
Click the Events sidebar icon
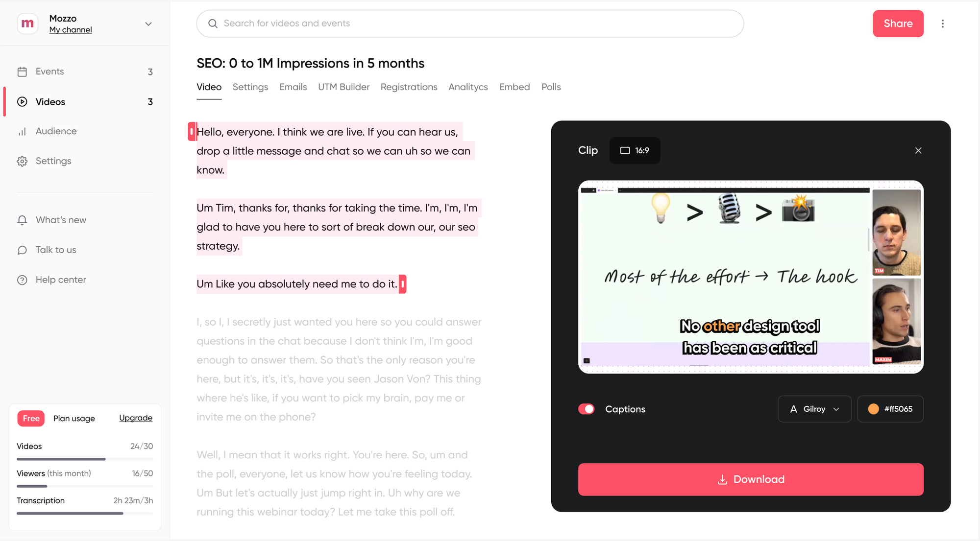tap(22, 71)
